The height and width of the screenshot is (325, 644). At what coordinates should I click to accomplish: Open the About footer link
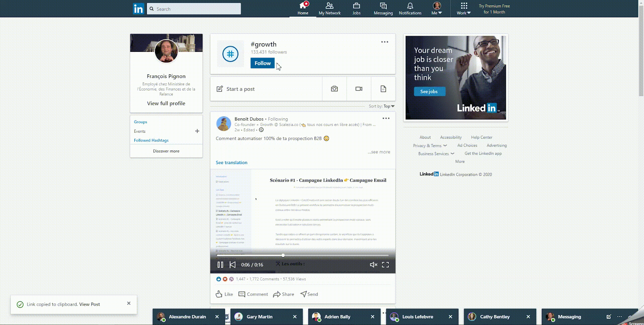(425, 138)
